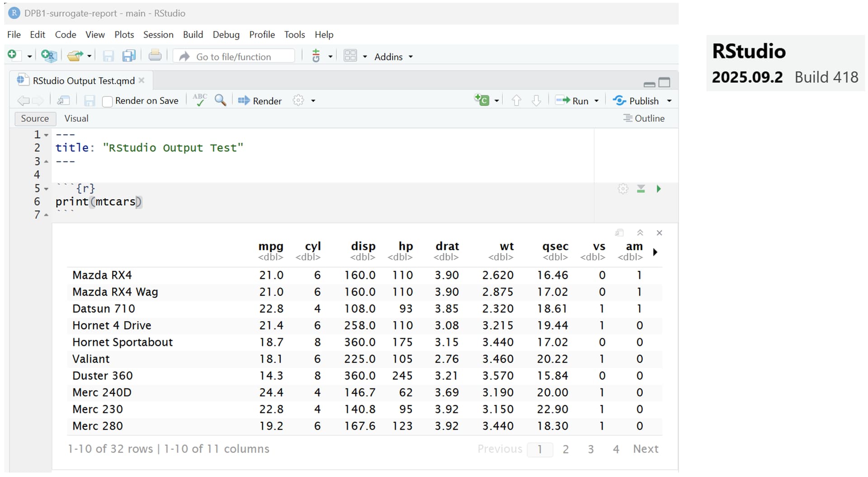Click the print icon in toolbar
868x477 pixels.
coord(155,56)
